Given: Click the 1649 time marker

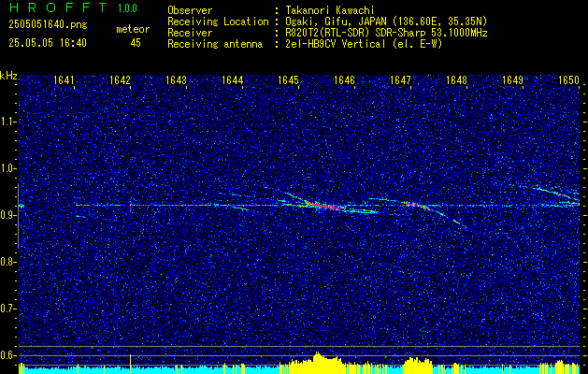Looking at the screenshot, I should pyautogui.click(x=512, y=79).
